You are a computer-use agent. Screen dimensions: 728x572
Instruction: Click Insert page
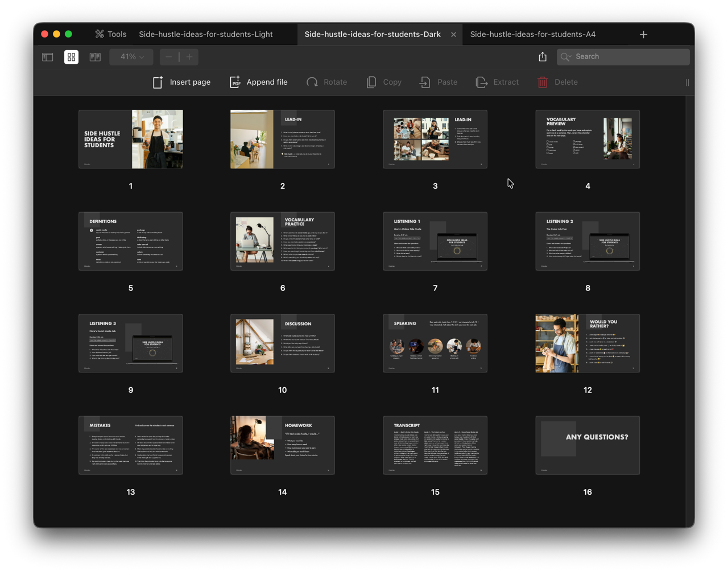coord(181,82)
